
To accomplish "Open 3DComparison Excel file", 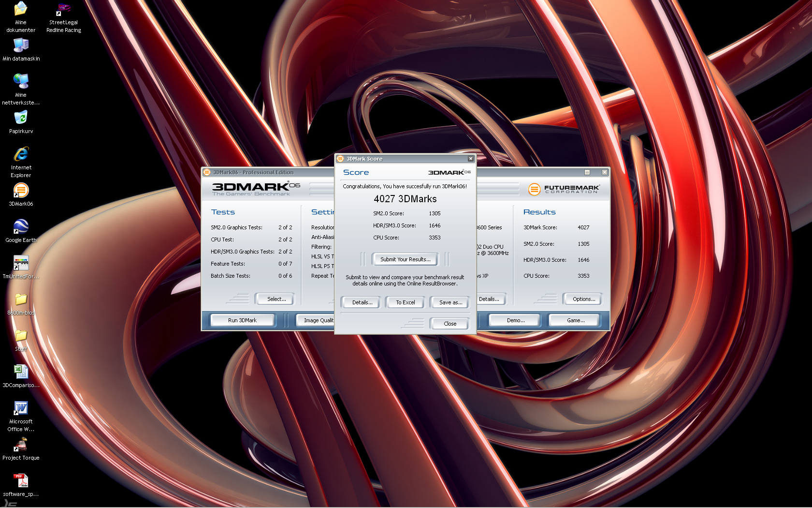I will pos(21,376).
